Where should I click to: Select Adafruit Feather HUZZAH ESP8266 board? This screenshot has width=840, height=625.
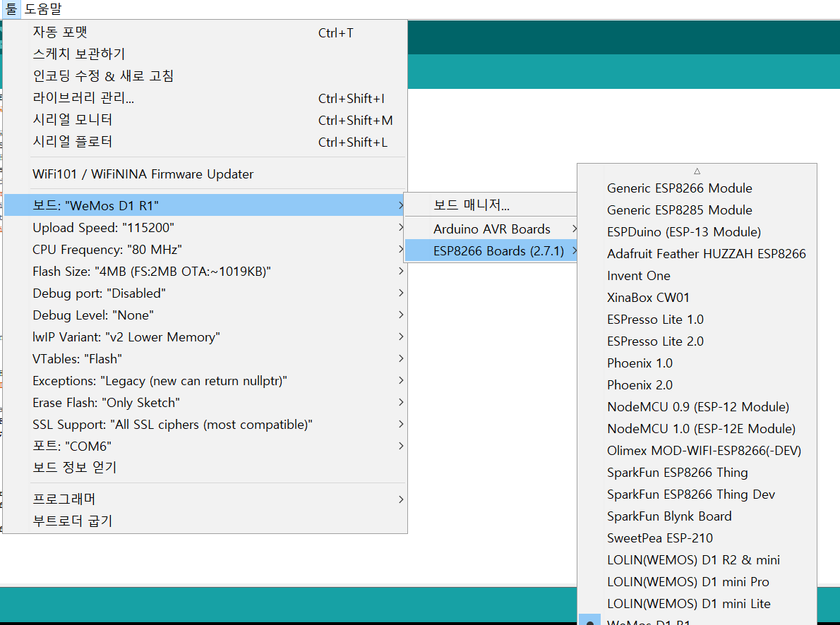point(697,254)
